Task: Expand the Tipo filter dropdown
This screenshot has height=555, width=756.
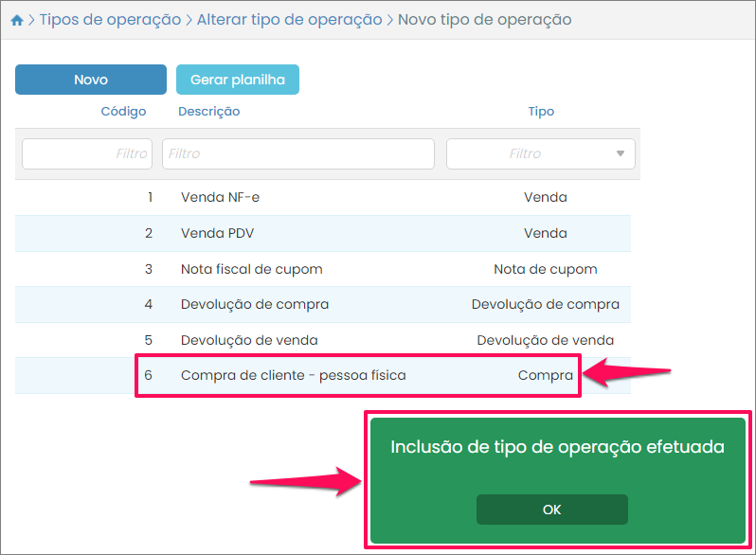Action: click(531, 153)
